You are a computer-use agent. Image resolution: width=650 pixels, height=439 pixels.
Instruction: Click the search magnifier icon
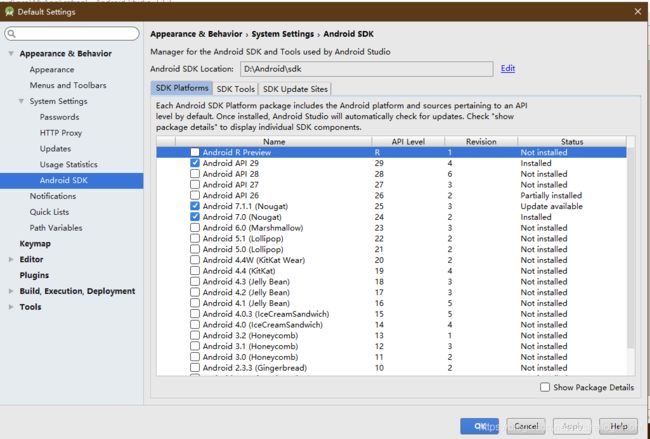(12, 34)
